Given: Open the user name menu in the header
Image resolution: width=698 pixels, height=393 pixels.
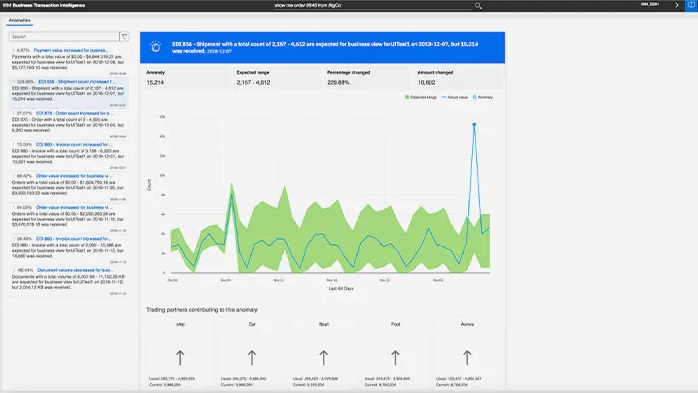Looking at the screenshot, I should pos(650,5).
